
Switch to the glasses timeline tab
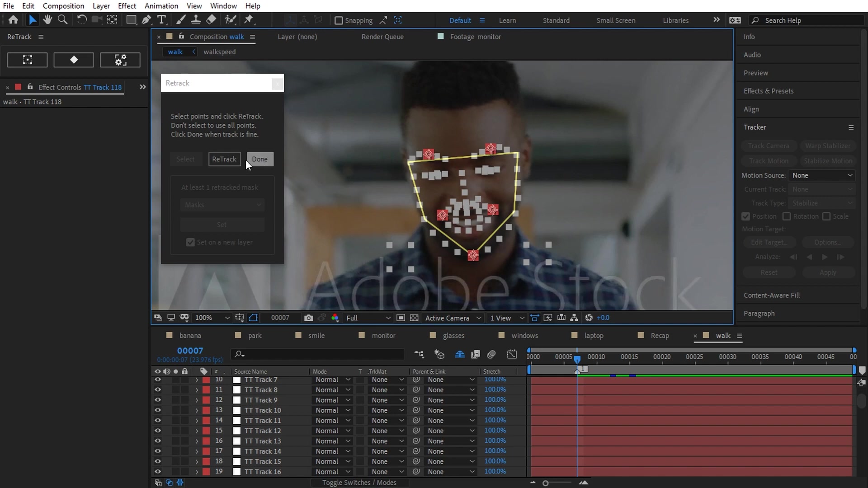[453, 335]
